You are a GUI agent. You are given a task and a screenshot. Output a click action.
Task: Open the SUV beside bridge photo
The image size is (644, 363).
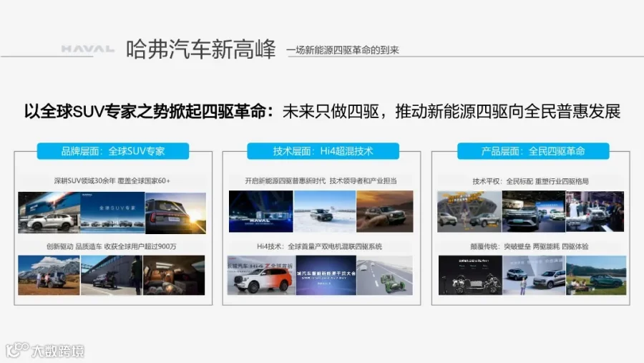tap(112, 275)
